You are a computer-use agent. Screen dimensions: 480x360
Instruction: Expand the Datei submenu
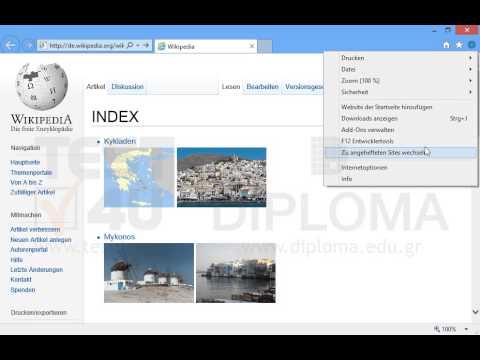(401, 69)
